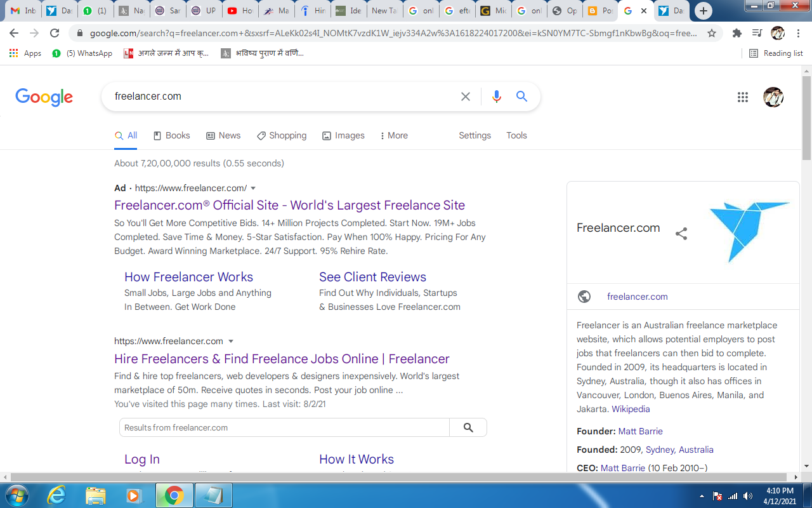Viewport: 812px width, 508px height.
Task: Clear the search box with X icon
Action: coord(466,97)
